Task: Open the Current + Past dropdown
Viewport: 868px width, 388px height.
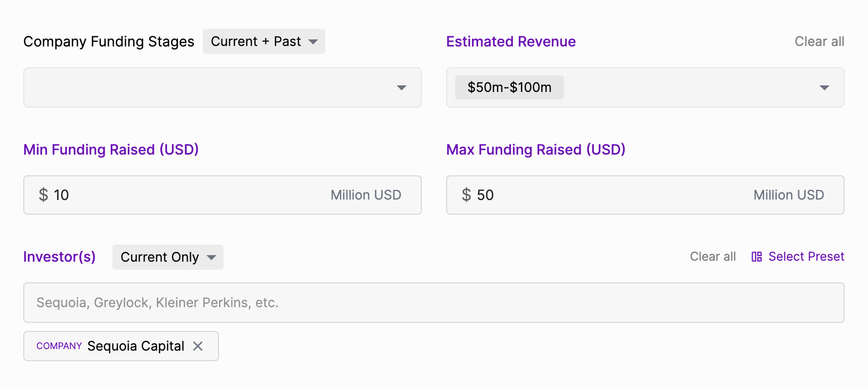Action: [x=264, y=41]
